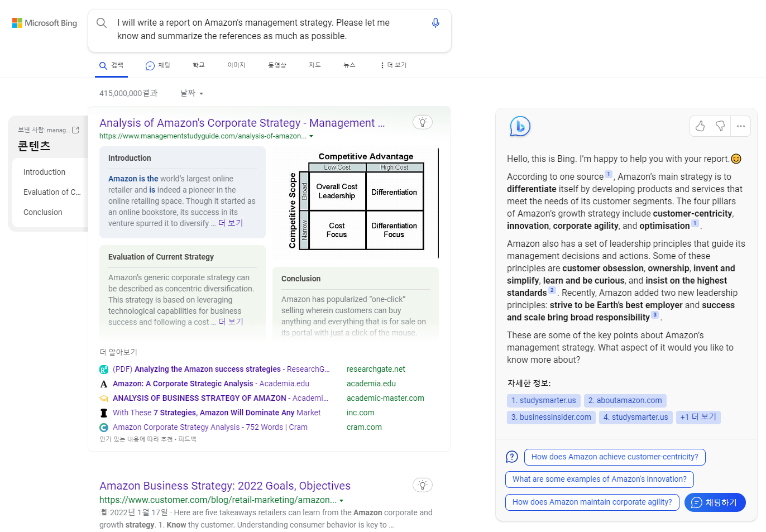Open With These 7 Strategies Inc link
Screen dimensions: 766x532
coord(217,413)
